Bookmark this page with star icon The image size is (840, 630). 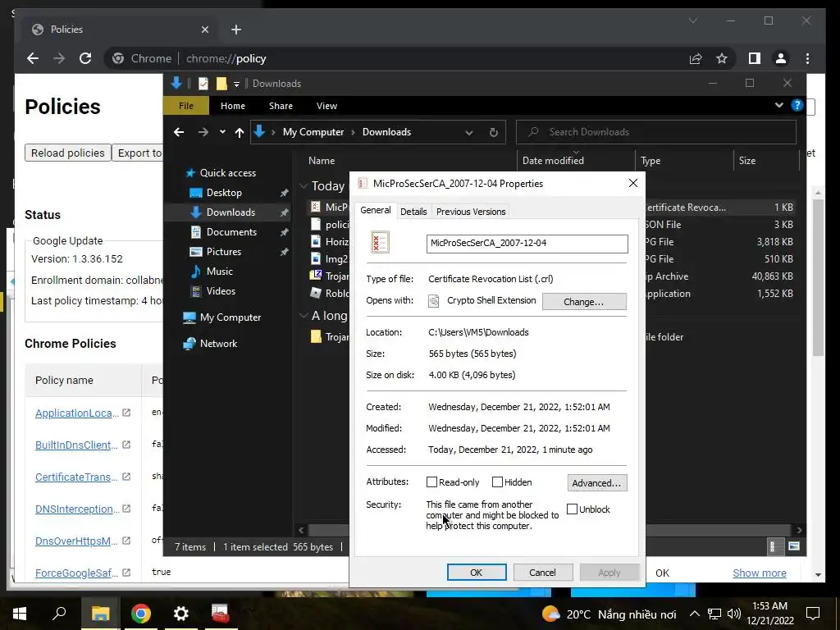pos(722,58)
